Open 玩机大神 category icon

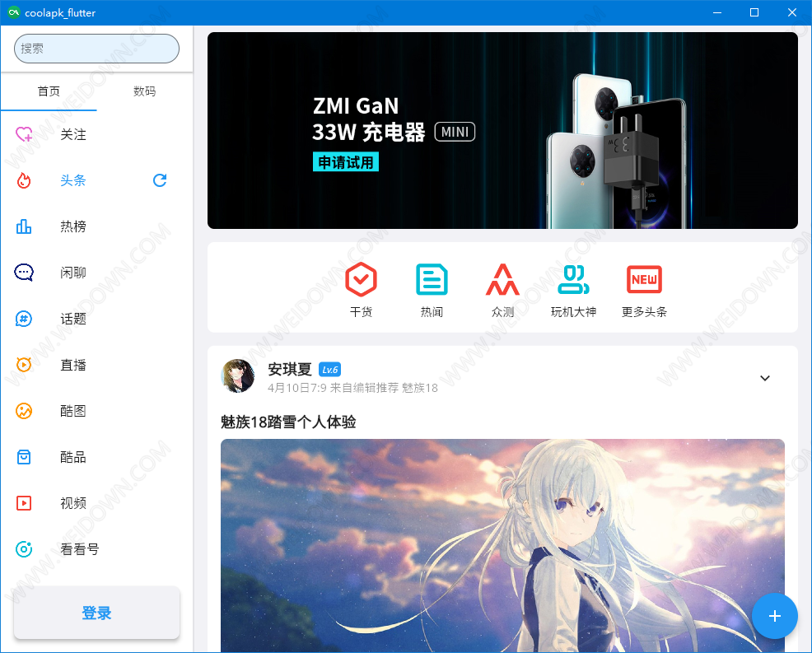(x=573, y=280)
